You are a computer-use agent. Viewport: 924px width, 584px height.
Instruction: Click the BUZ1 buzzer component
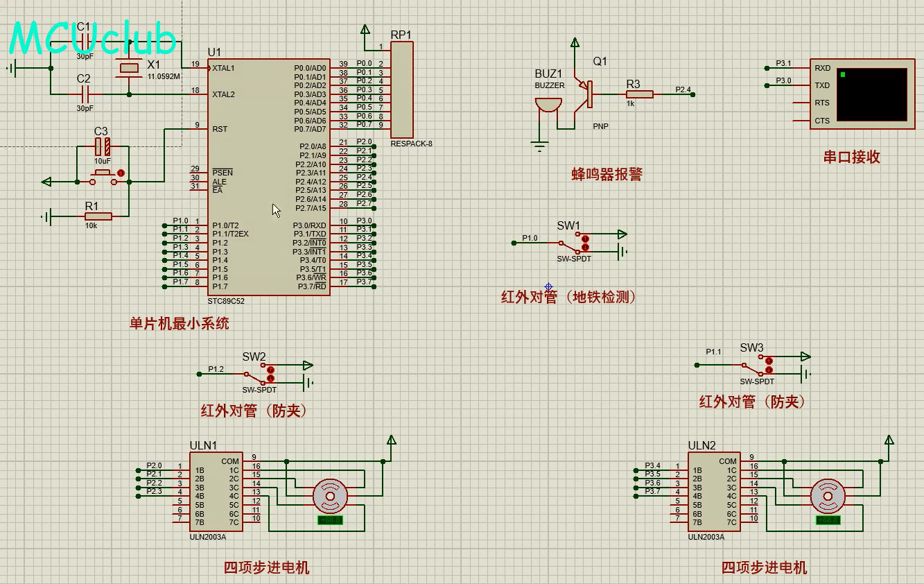click(548, 105)
